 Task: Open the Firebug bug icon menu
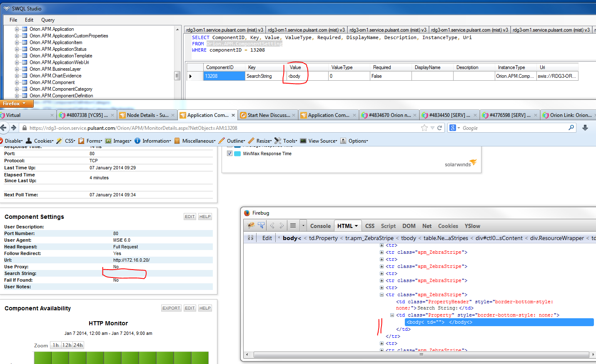coord(251,225)
